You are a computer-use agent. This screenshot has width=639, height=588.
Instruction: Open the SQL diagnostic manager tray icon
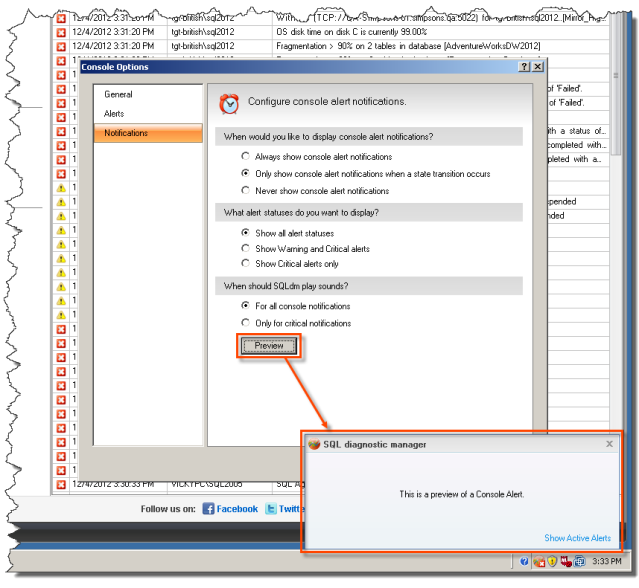[x=539, y=562]
